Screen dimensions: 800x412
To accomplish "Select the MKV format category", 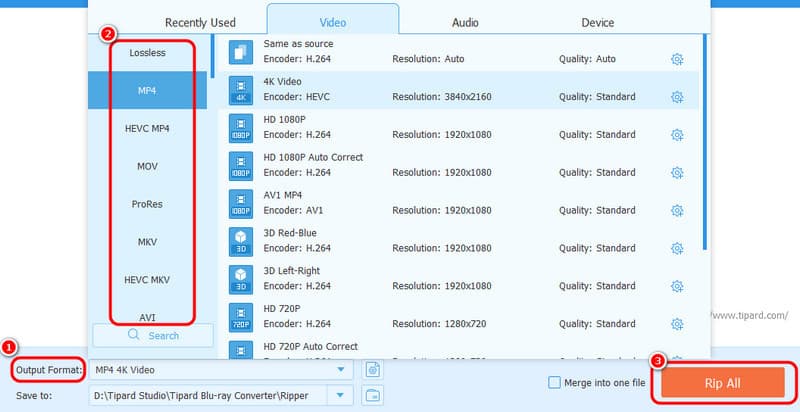I will (147, 242).
